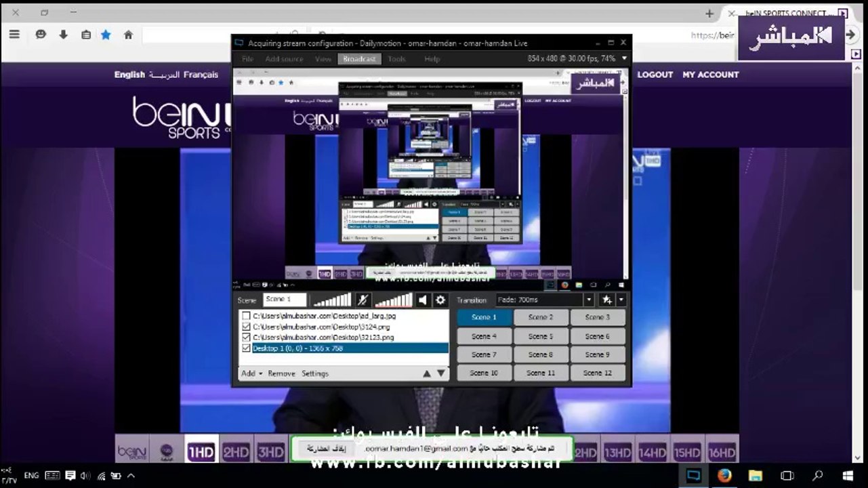Enable the ad_larg.jpg source checkbox
The height and width of the screenshot is (488, 868).
[x=247, y=316]
